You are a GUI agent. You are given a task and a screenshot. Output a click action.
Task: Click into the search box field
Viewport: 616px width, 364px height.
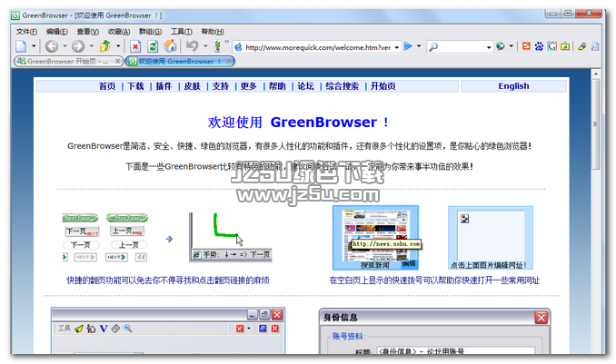(462, 47)
